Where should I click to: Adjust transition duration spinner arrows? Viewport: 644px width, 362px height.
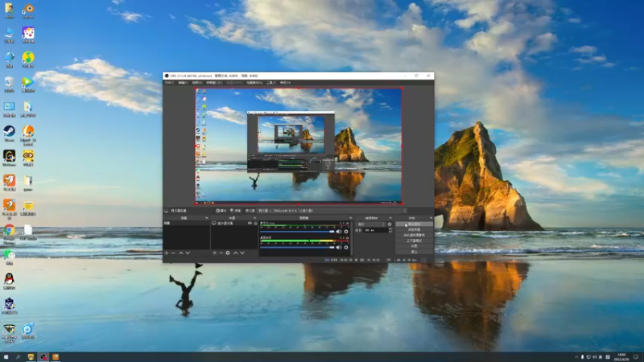390,230
